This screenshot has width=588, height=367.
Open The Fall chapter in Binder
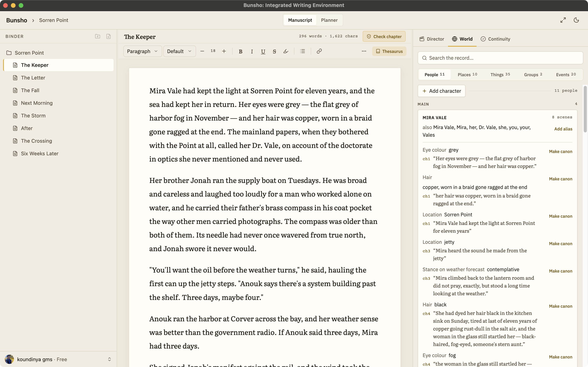pos(59,90)
